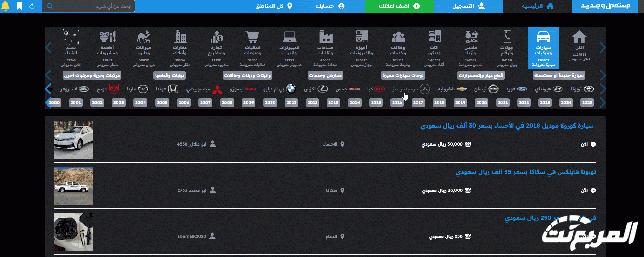Filter by 'لوحات سيارات مميزة'
The width and height of the screenshot is (644, 257).
point(403,75)
